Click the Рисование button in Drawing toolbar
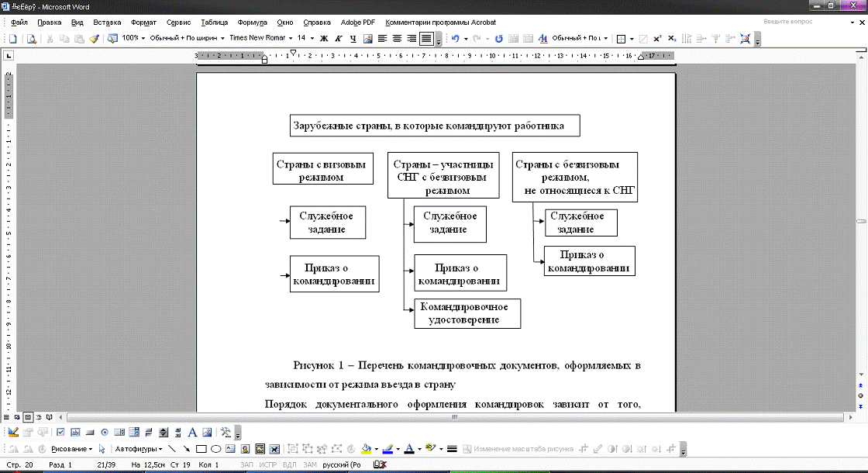 coord(71,449)
